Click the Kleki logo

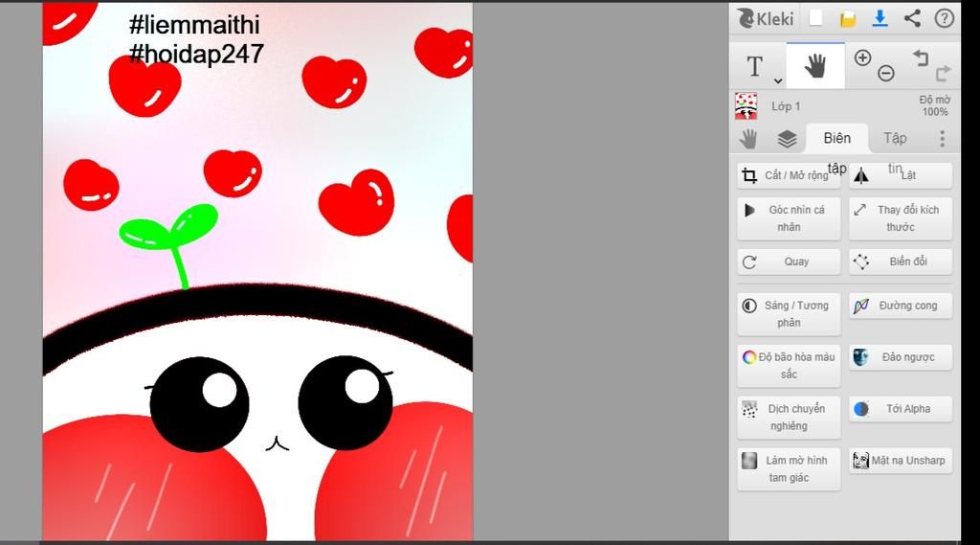click(765, 19)
